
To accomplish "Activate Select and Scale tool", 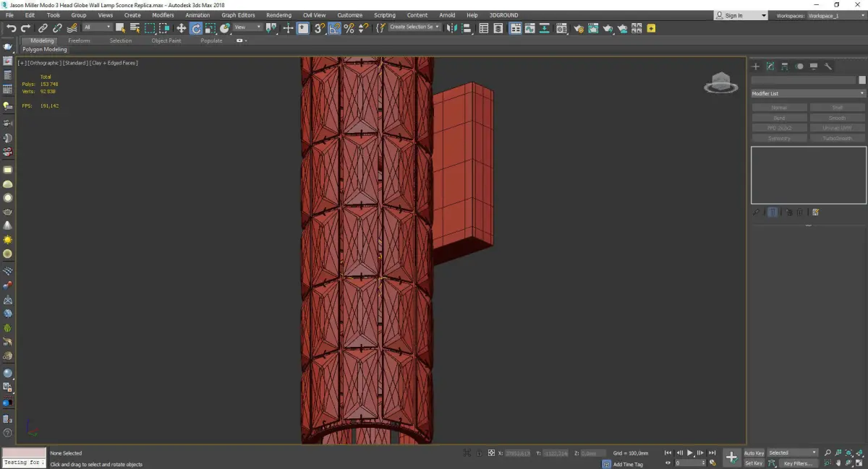I will pyautogui.click(x=210, y=28).
